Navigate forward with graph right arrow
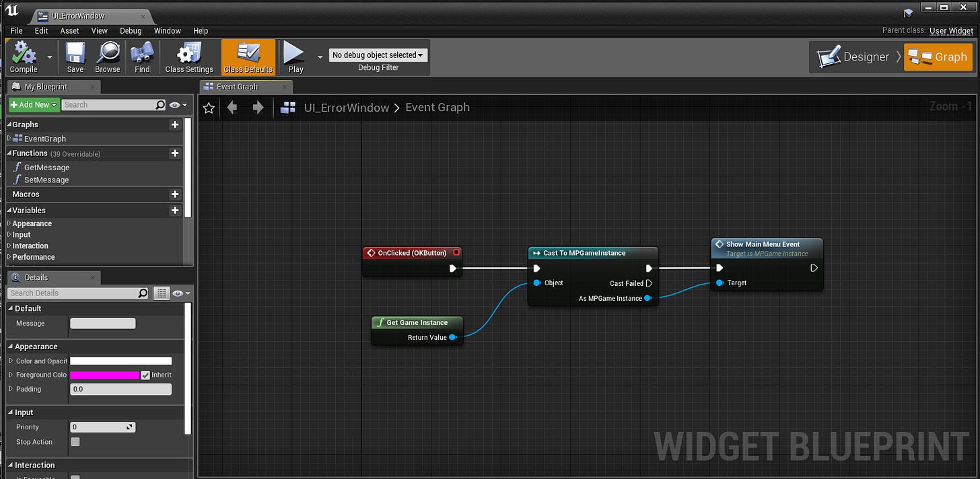The height and width of the screenshot is (479, 980). point(258,108)
